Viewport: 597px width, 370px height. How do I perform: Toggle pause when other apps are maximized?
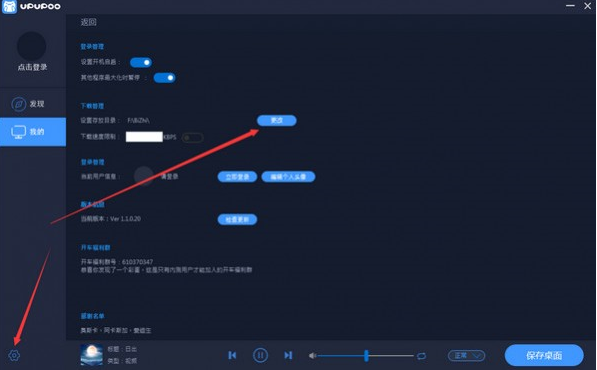[x=164, y=78]
